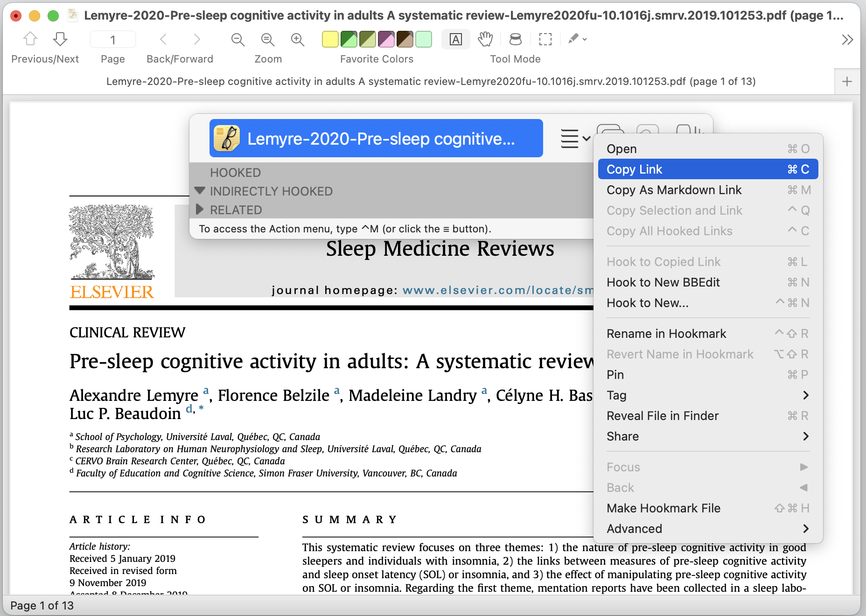The width and height of the screenshot is (866, 616).
Task: Pick the olive favorite color
Action: (368, 39)
